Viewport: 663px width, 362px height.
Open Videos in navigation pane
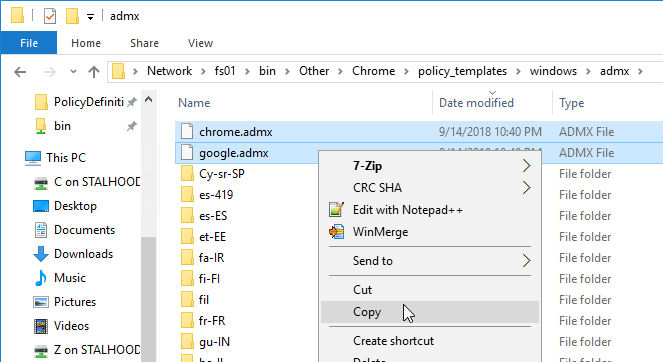tap(71, 326)
